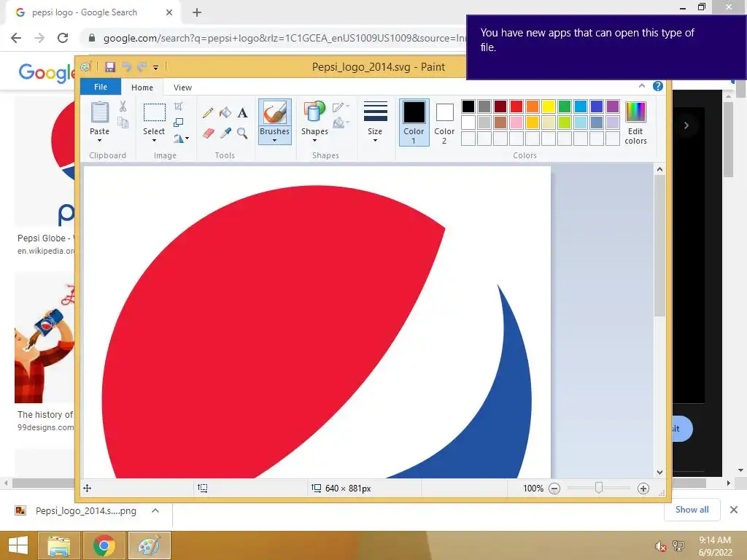Screen dimensions: 747x560
Task: Click the Redo arrow in title bar
Action: (x=142, y=67)
